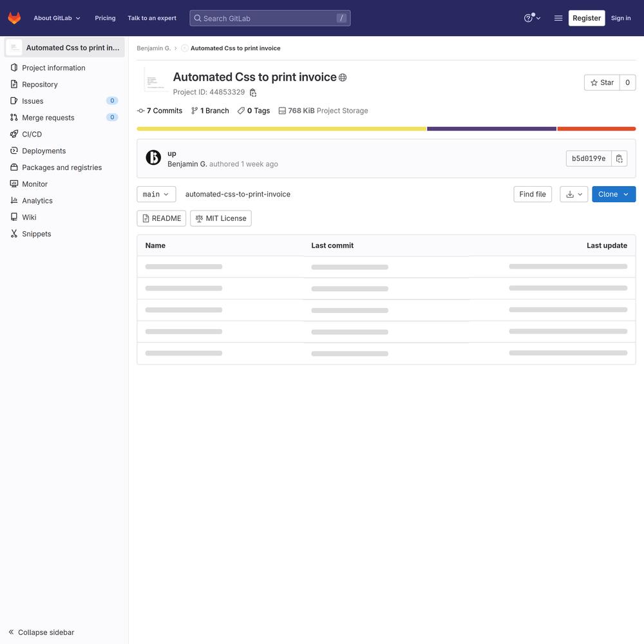Click commit SHA b5d0199e
Viewport: 644px width, 644px height.
coord(589,158)
